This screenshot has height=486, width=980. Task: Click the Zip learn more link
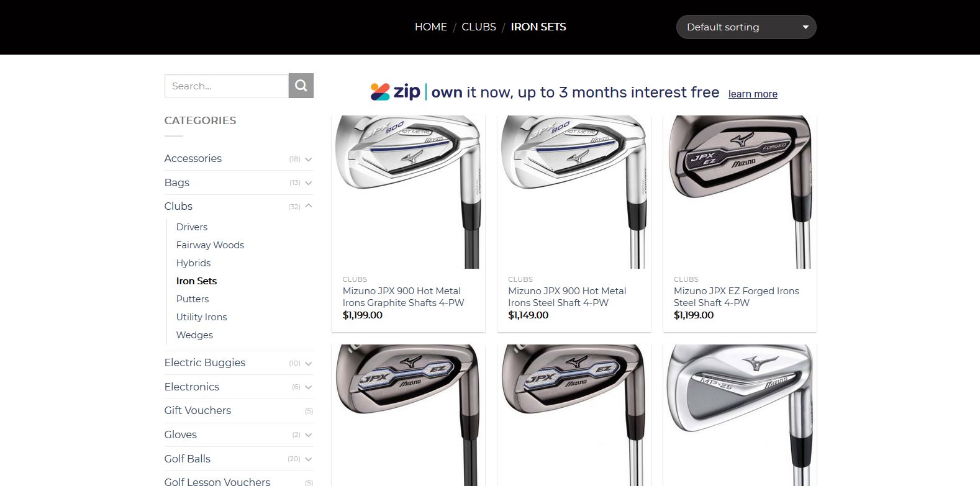tap(753, 94)
